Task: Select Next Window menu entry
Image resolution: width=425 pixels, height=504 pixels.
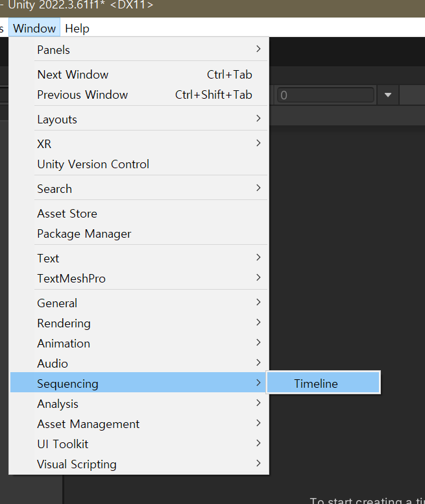Action: click(x=139, y=75)
